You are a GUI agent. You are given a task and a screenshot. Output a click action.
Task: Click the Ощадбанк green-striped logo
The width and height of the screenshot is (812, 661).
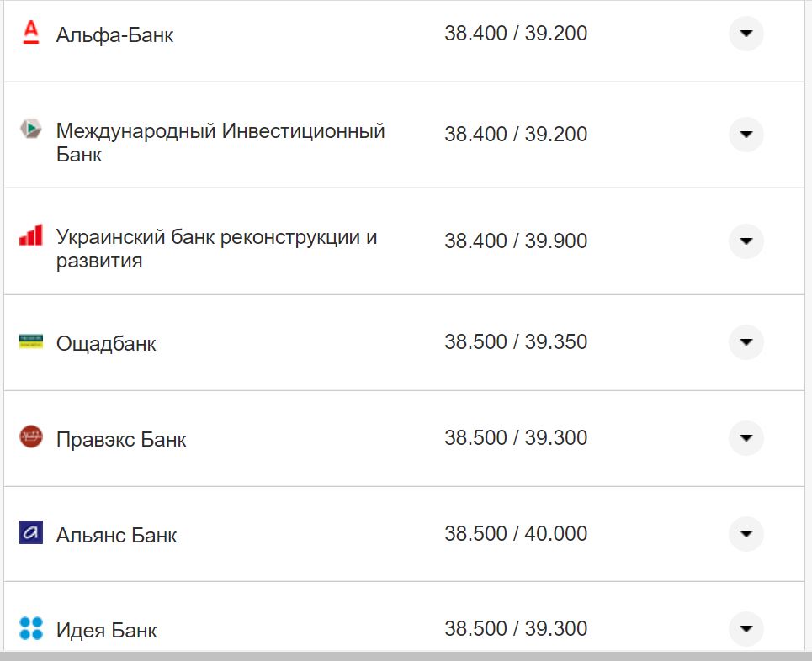click(29, 341)
